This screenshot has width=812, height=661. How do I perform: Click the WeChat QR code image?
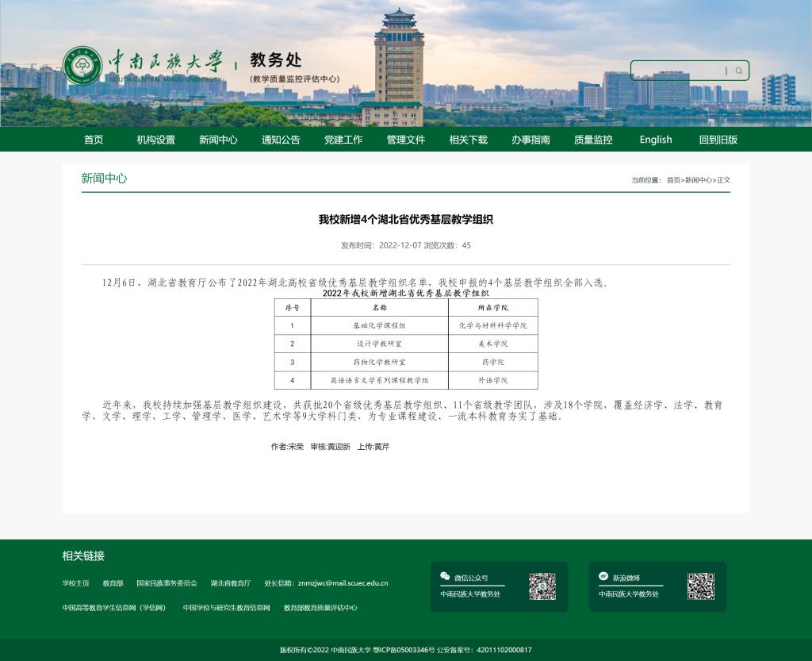click(x=542, y=586)
